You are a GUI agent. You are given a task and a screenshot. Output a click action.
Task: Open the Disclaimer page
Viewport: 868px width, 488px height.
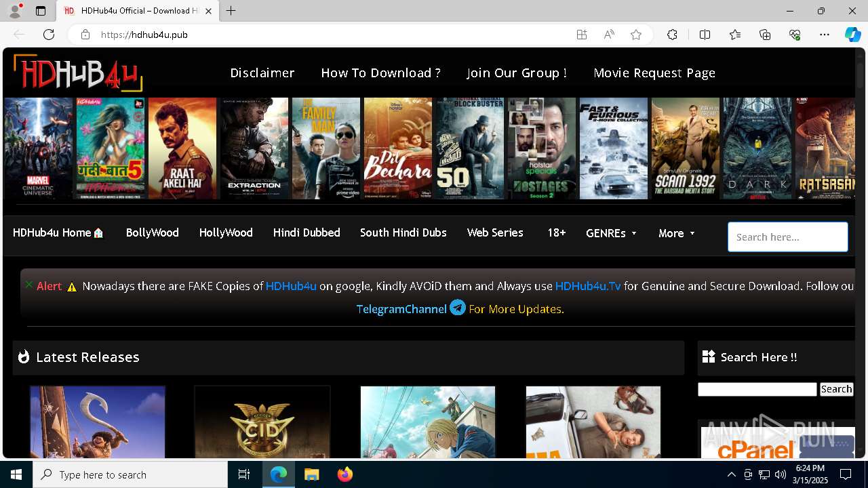pos(262,73)
